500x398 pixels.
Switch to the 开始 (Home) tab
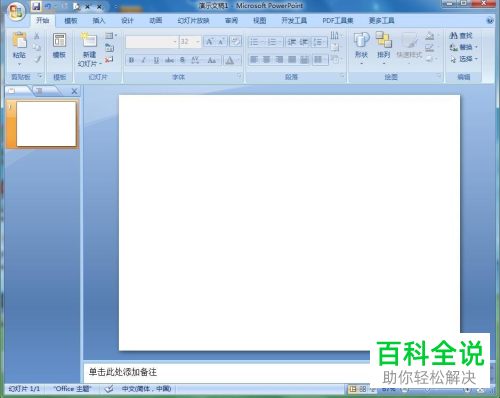42,21
